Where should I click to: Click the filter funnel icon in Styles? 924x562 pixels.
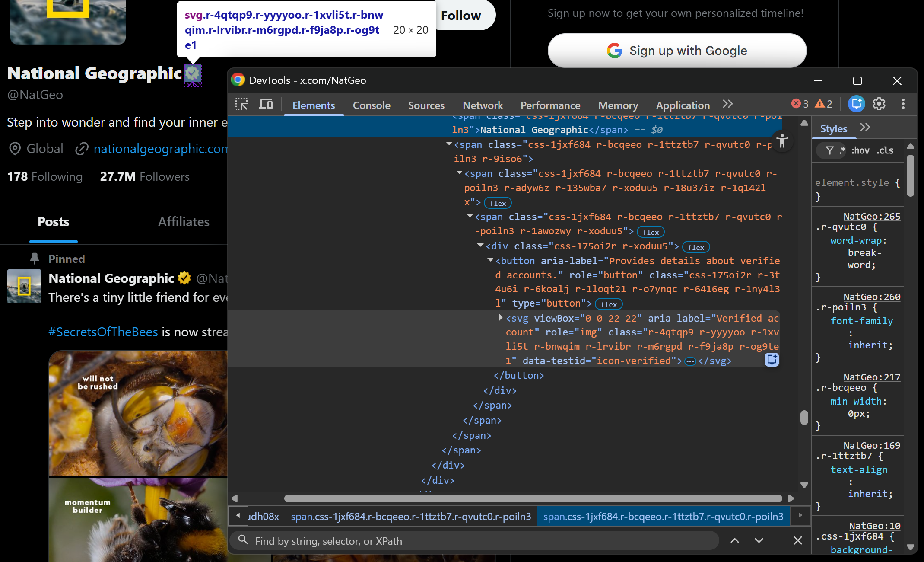(x=829, y=150)
